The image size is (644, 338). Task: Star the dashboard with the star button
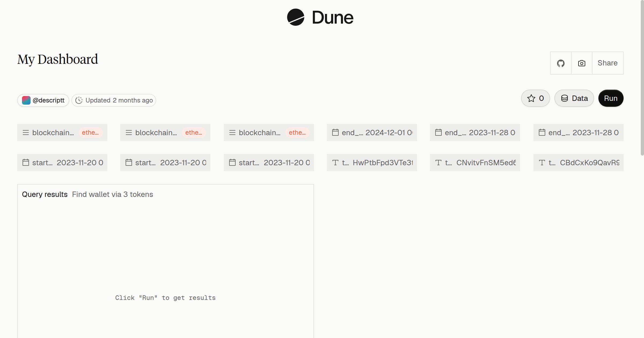[536, 98]
